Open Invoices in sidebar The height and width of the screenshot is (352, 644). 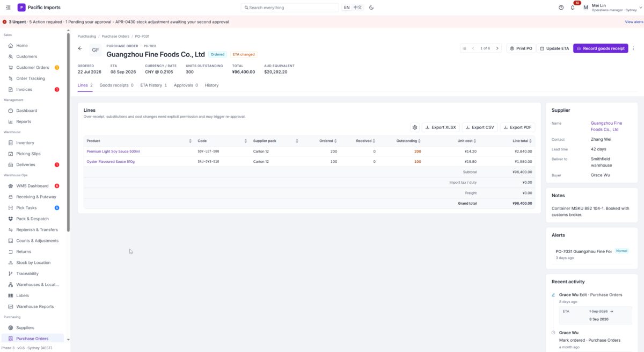tap(32, 89)
